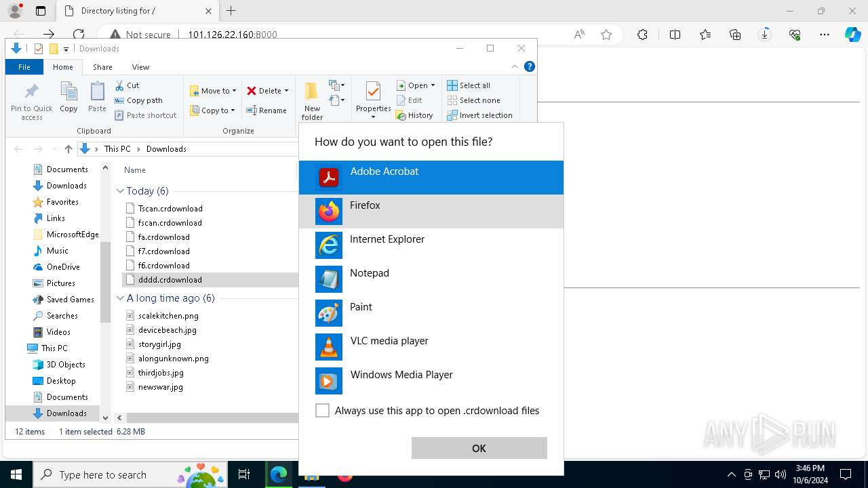Go up one folder level arrow

click(x=68, y=149)
